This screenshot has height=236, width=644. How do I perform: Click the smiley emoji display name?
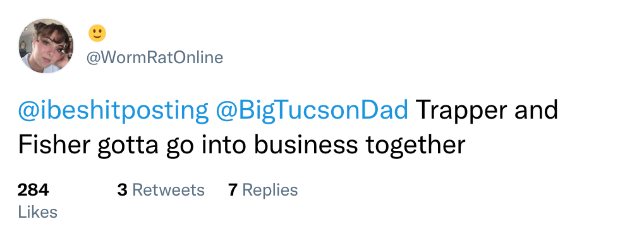pos(97,33)
